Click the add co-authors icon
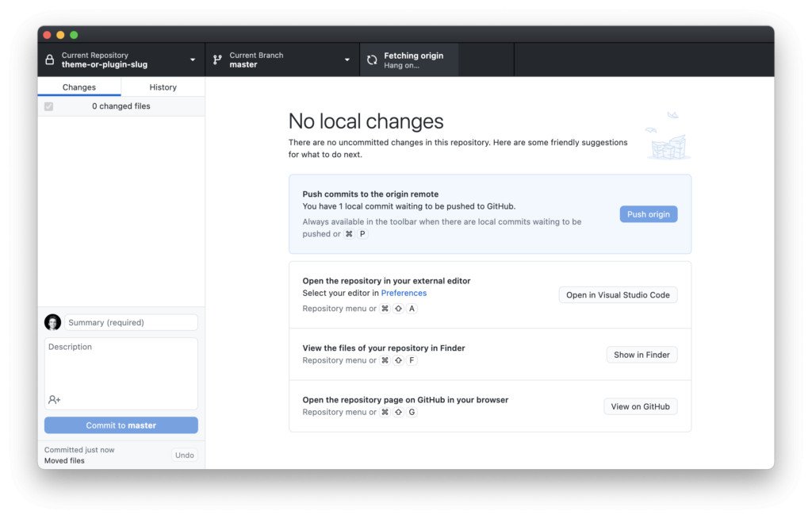Screen dimensions: 812x519 (55, 400)
